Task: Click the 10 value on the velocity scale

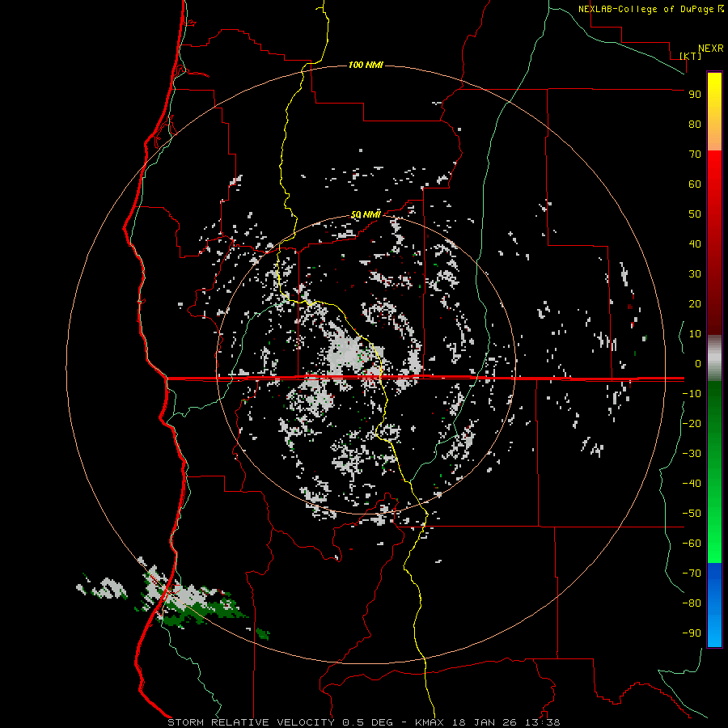Action: tap(695, 334)
